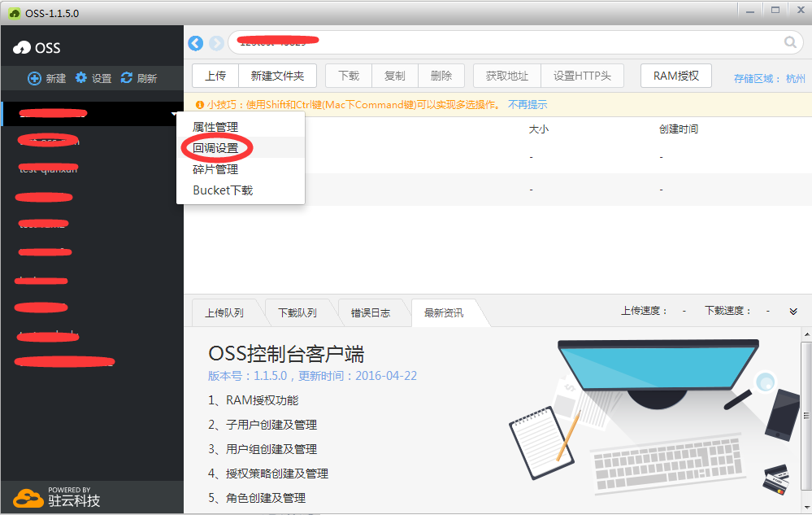Open the selected bucket's dropdown arrow
Screen dimensions: 812x515
coord(173,114)
